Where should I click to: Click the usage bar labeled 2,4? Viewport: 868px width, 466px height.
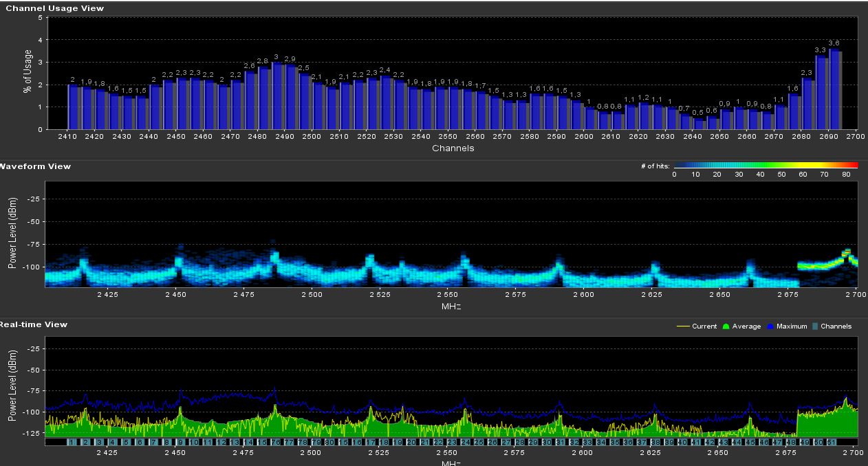pos(386,102)
